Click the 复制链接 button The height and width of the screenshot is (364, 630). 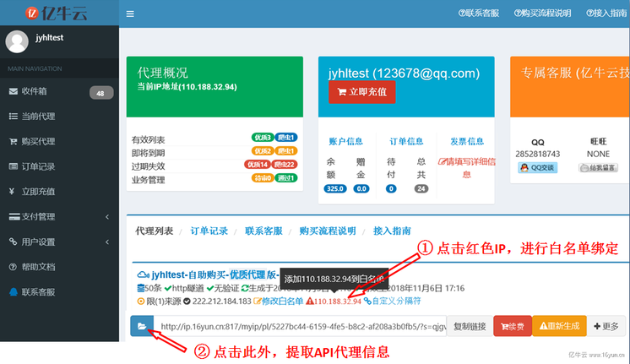[x=470, y=326]
